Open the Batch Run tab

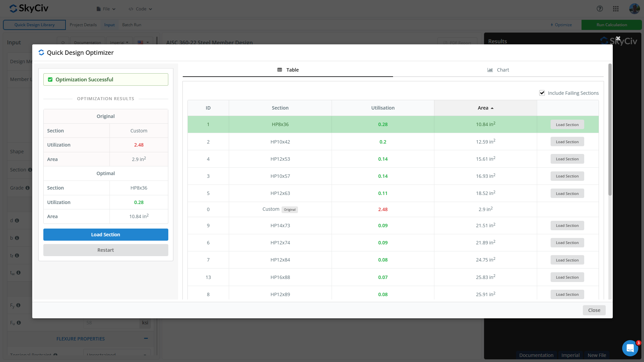[132, 25]
